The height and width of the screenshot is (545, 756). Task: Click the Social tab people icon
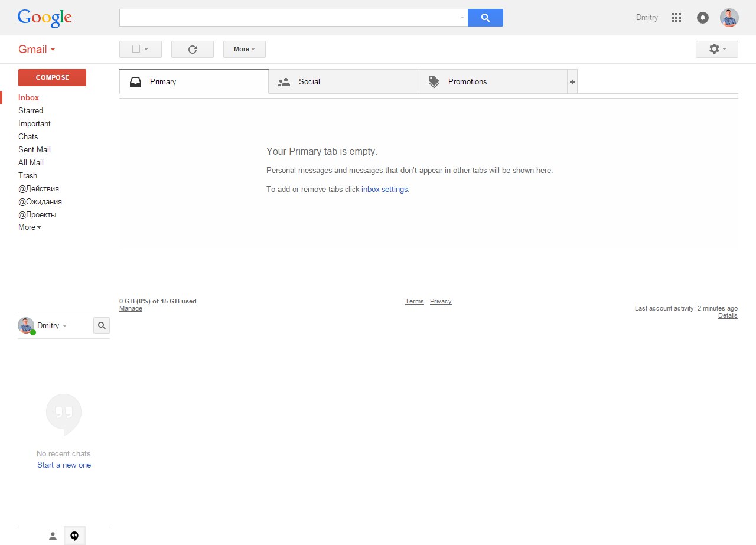point(284,82)
